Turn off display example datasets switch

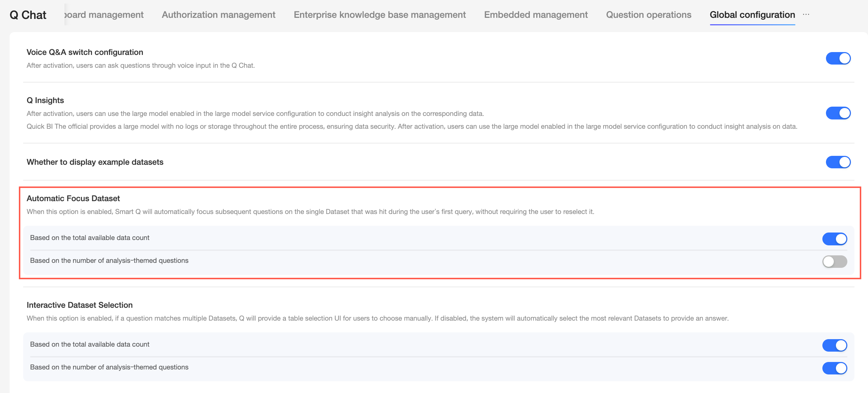coord(838,162)
